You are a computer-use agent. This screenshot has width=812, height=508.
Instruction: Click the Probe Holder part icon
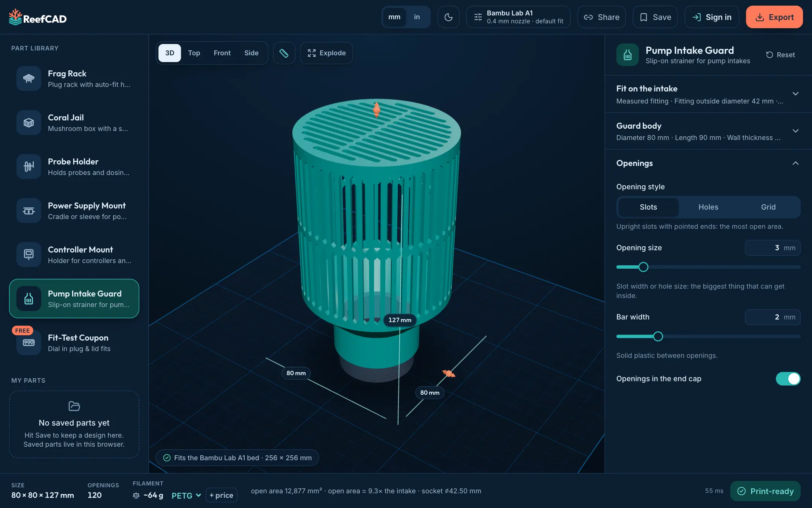[29, 166]
